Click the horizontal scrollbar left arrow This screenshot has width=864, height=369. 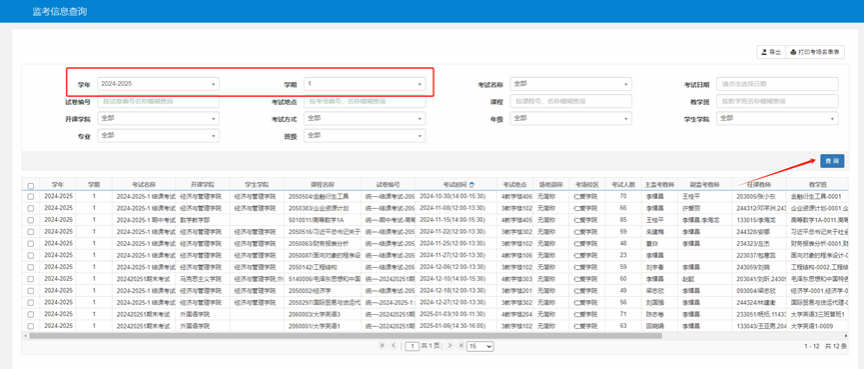25,335
